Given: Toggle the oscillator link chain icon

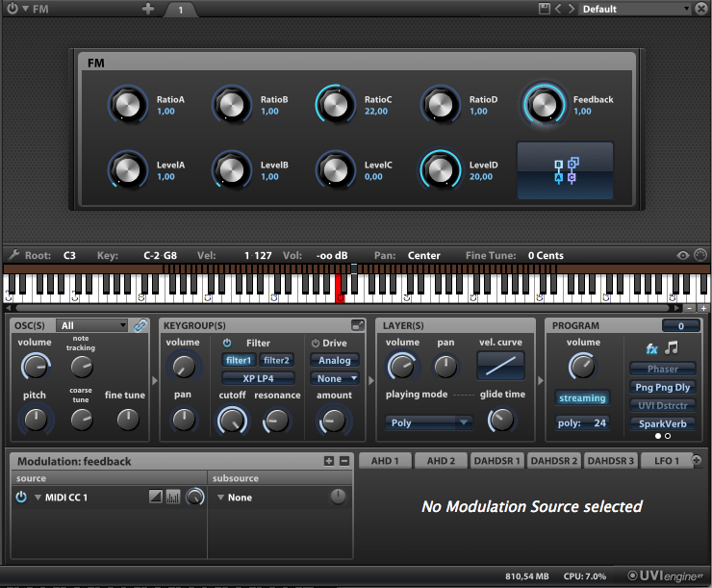Looking at the screenshot, I should pyautogui.click(x=140, y=325).
